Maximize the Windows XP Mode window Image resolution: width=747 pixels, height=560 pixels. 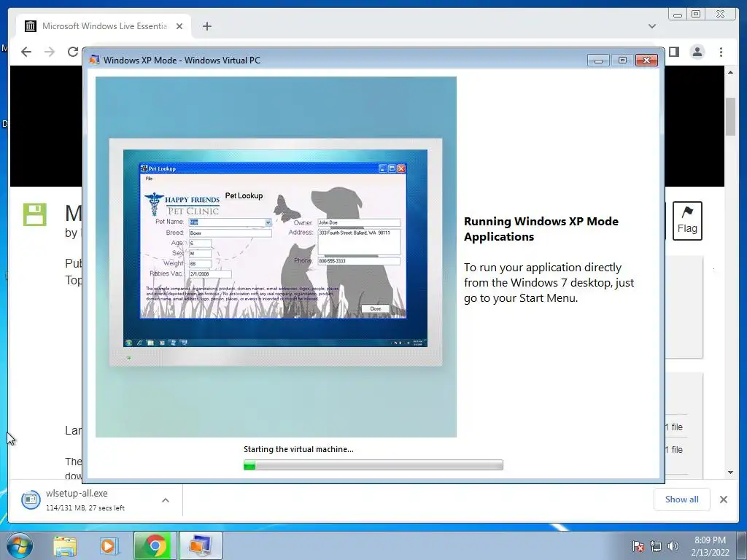[x=622, y=60]
